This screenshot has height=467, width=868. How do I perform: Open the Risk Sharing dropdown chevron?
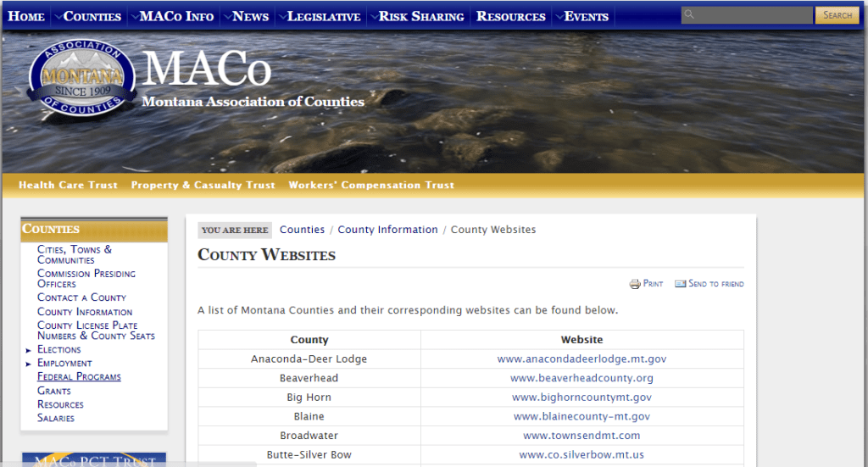point(374,17)
